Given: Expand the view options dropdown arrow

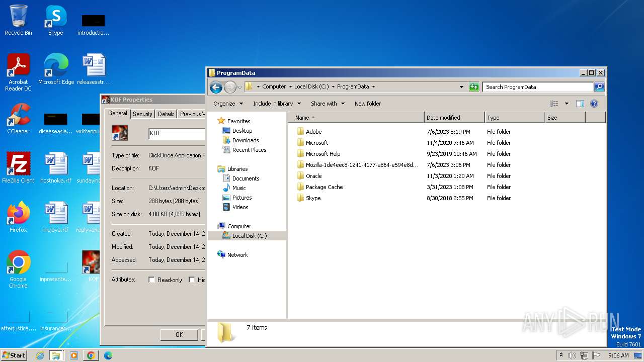Looking at the screenshot, I should coord(567,104).
